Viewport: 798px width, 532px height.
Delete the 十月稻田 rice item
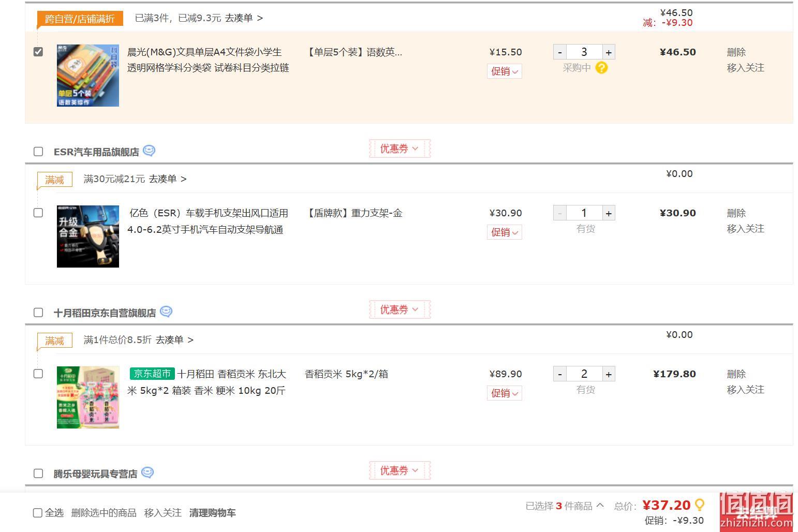tap(736, 374)
